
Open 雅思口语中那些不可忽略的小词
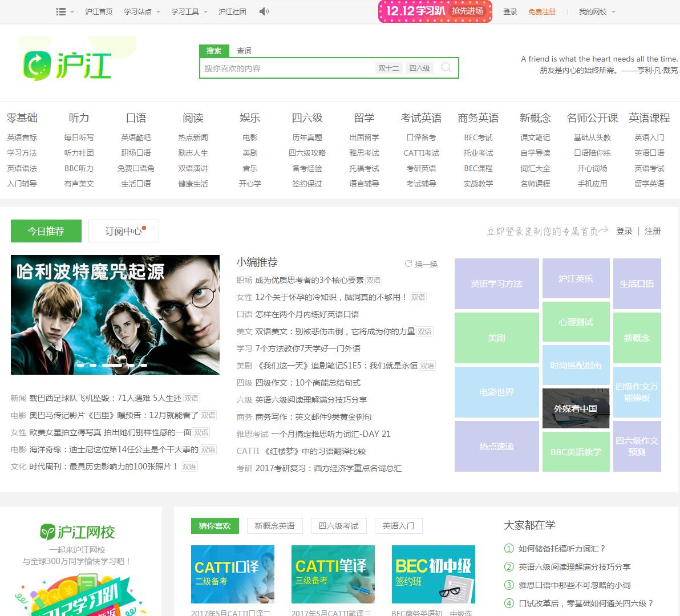point(574,585)
